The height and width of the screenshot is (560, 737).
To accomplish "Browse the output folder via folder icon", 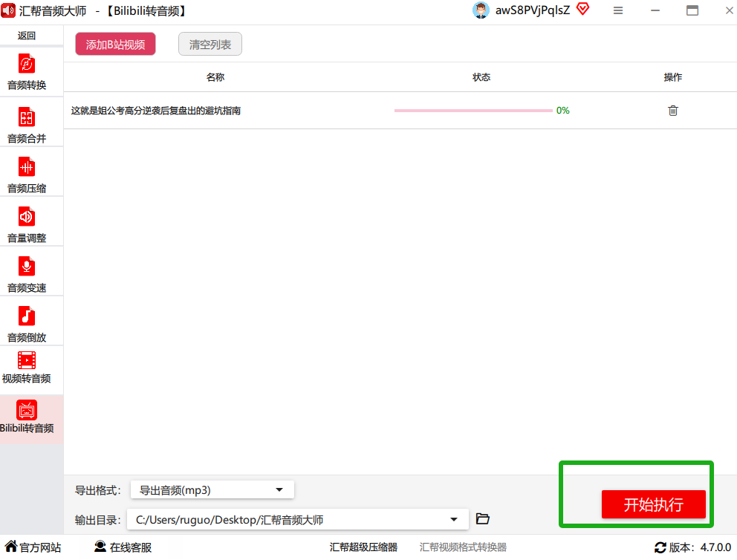I will click(483, 518).
